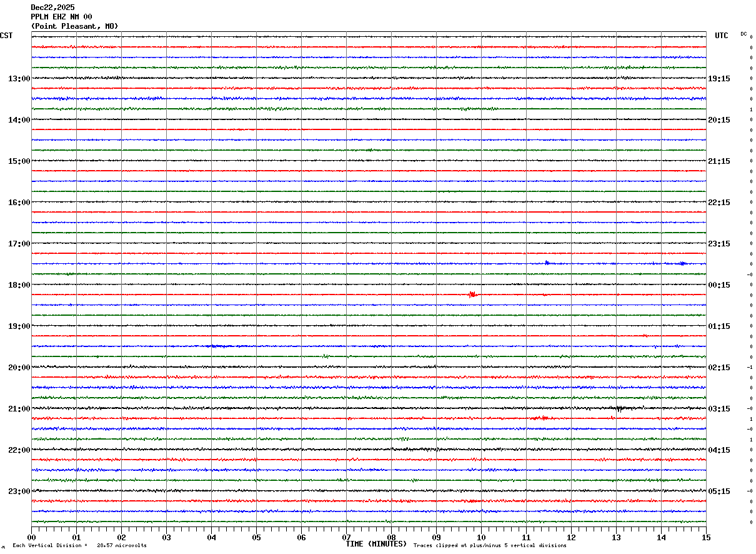Click minute 14 on the time axis
This screenshot has height=554, width=756.
click(x=661, y=537)
